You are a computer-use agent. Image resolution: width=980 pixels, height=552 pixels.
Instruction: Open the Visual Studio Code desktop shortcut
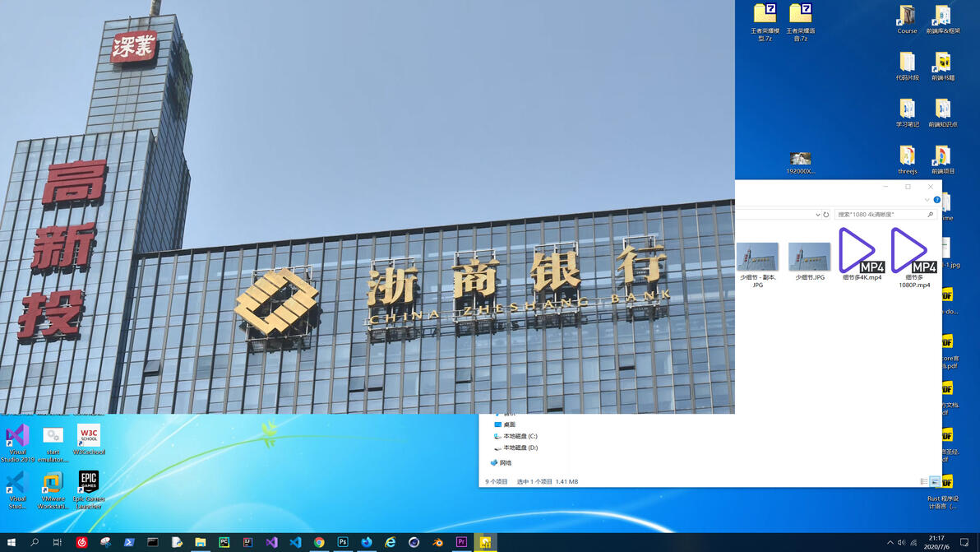click(x=17, y=490)
